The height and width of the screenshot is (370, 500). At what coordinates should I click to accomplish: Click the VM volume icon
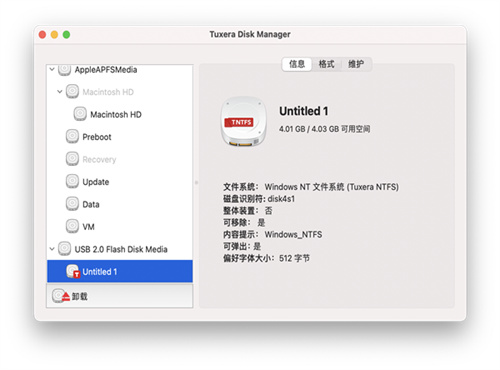[x=72, y=226]
